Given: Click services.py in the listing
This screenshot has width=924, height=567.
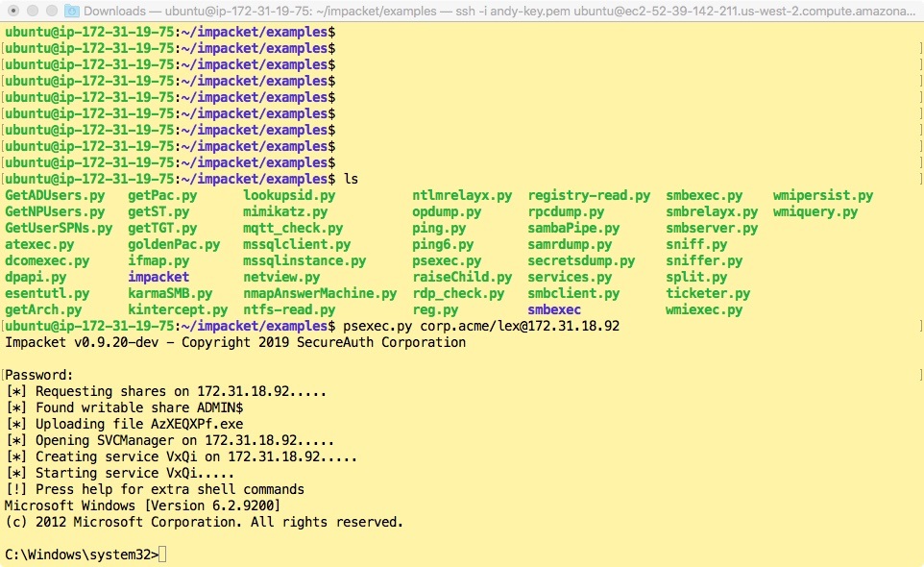Looking at the screenshot, I should [x=570, y=277].
